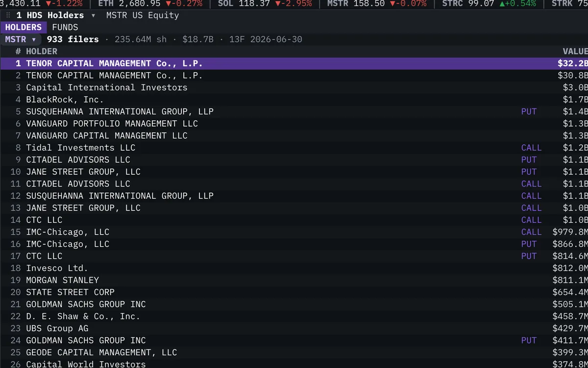The width and height of the screenshot is (588, 368).
Task: Click the $654.4M value cell
Action: pyautogui.click(x=570, y=292)
